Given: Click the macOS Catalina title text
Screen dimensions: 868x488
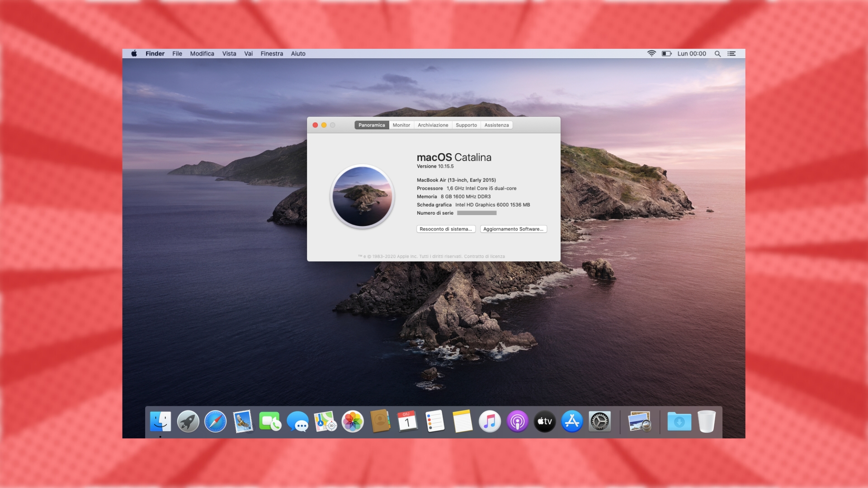Looking at the screenshot, I should (x=454, y=157).
